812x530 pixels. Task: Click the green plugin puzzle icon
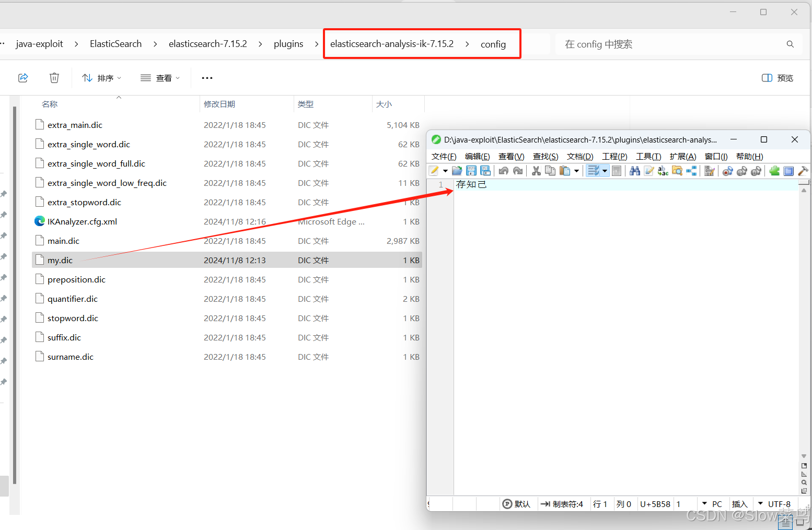coord(774,171)
